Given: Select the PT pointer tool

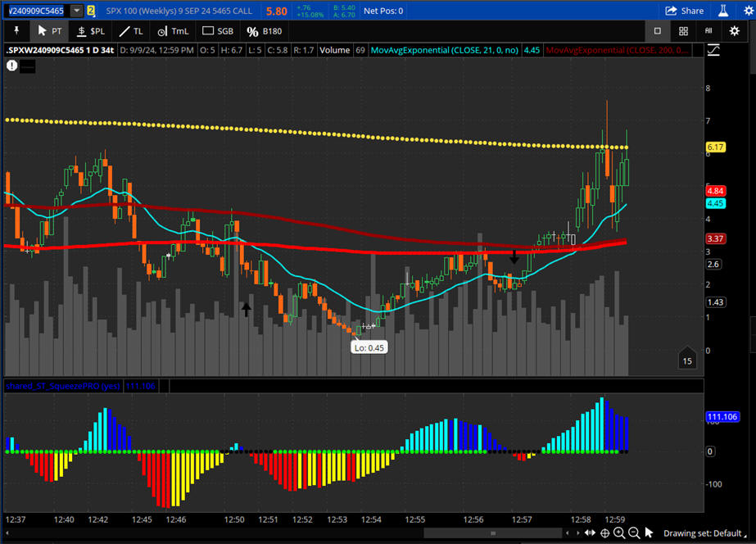Looking at the screenshot, I should (49, 30).
